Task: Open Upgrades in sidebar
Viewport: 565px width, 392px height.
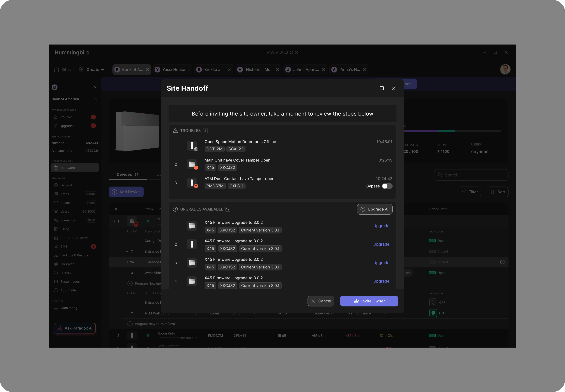Action: click(75, 126)
